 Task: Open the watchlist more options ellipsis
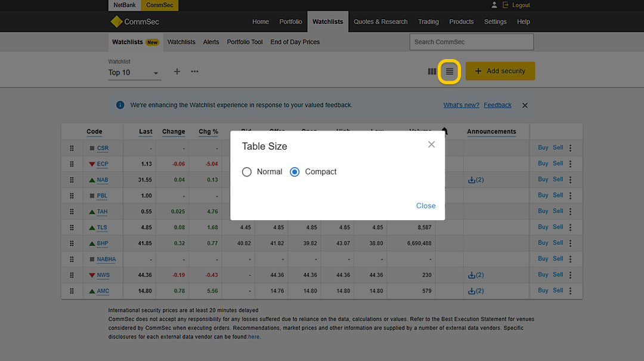coord(194,72)
